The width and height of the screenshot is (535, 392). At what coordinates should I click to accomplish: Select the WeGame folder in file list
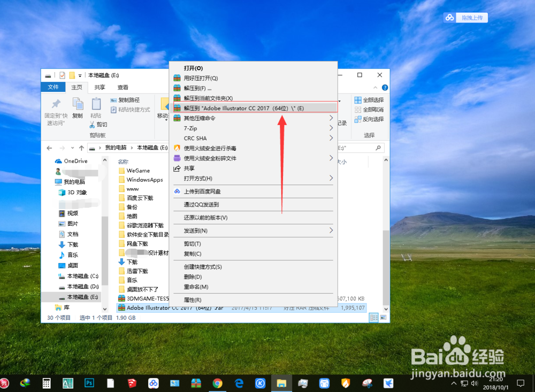click(x=134, y=171)
